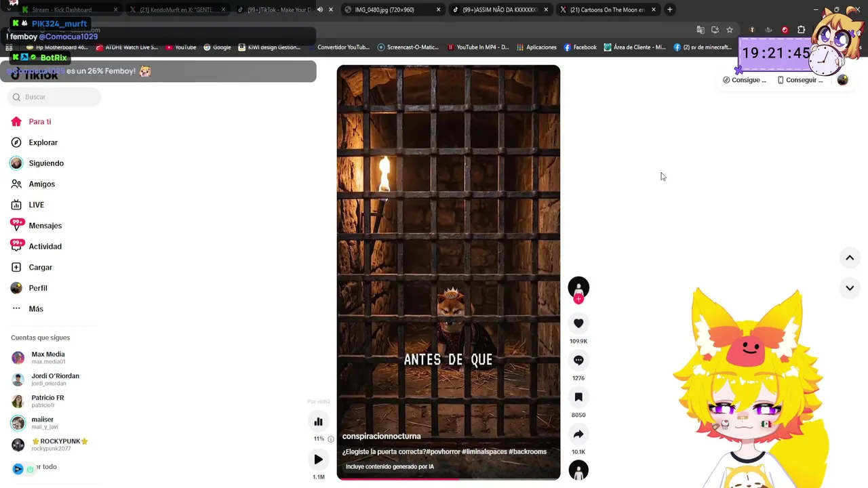Click the #povhorror hashtag

[x=443, y=451]
